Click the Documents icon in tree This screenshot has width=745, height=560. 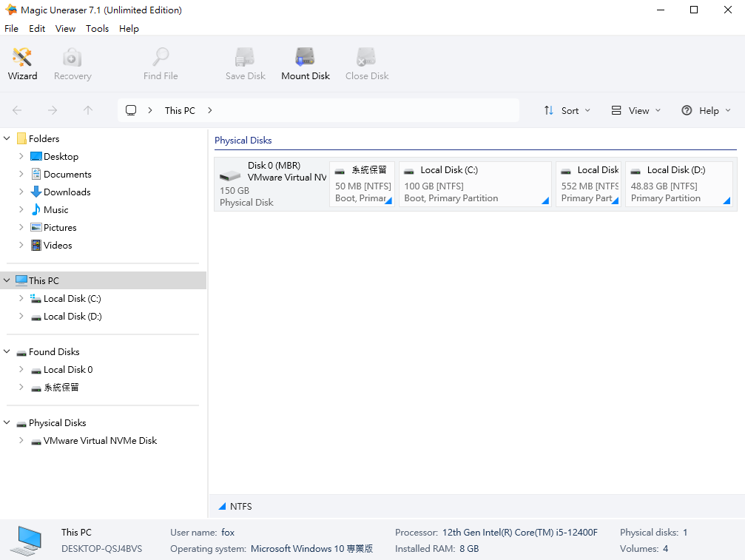(x=36, y=174)
